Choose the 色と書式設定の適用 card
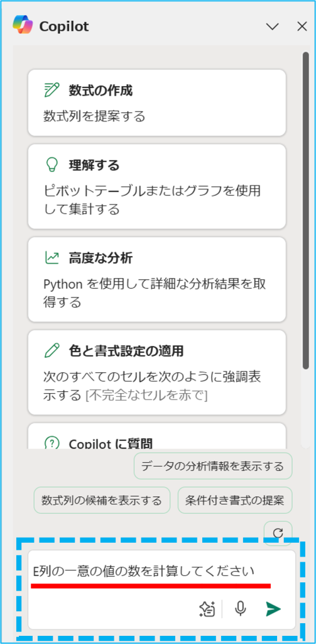This screenshot has width=316, height=644. pyautogui.click(x=157, y=372)
